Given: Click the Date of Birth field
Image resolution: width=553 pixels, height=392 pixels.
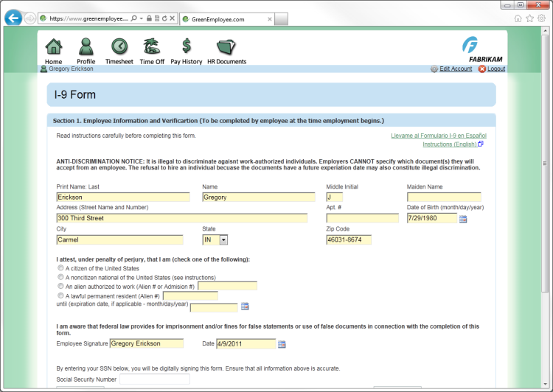Looking at the screenshot, I should (x=431, y=218).
